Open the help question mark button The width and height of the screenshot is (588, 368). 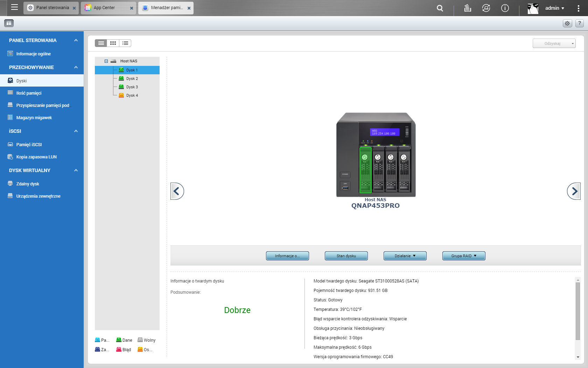(x=580, y=23)
